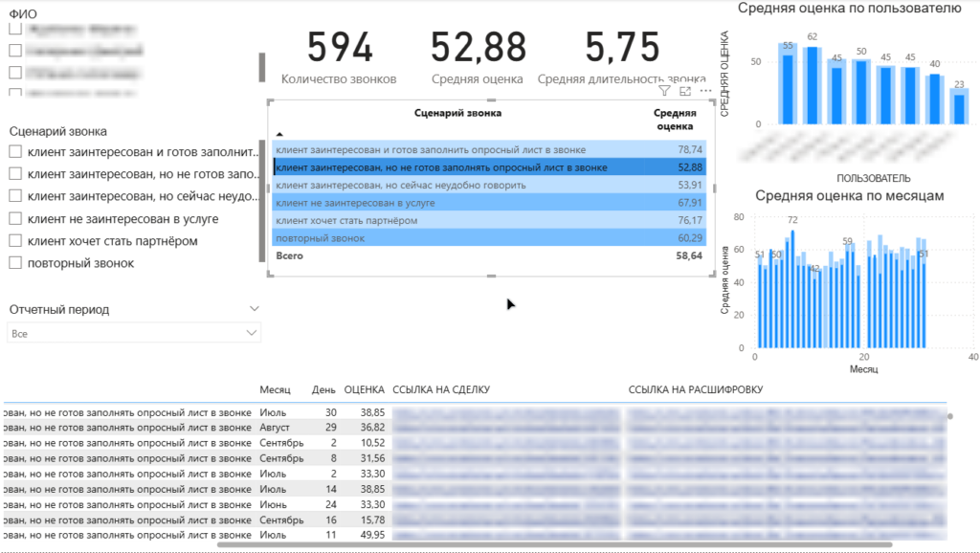This screenshot has width=980, height=553.
Task: Click the 5,75 Средняя длительность card
Action: 622,57
